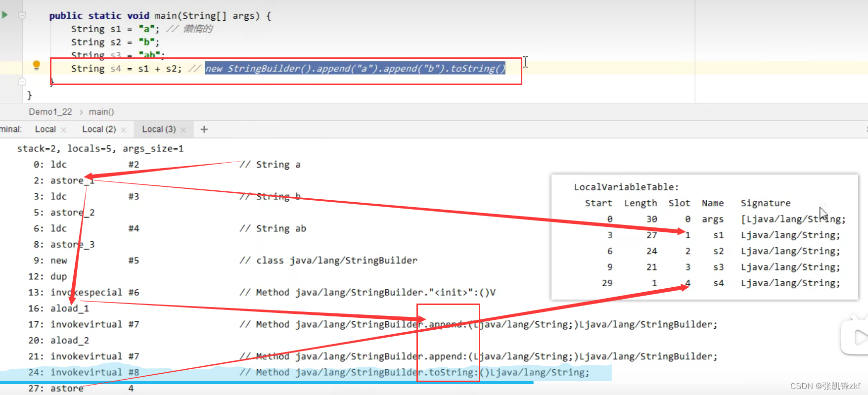Click bytecode line '16: aload_1'
868x395 pixels.
(58, 308)
